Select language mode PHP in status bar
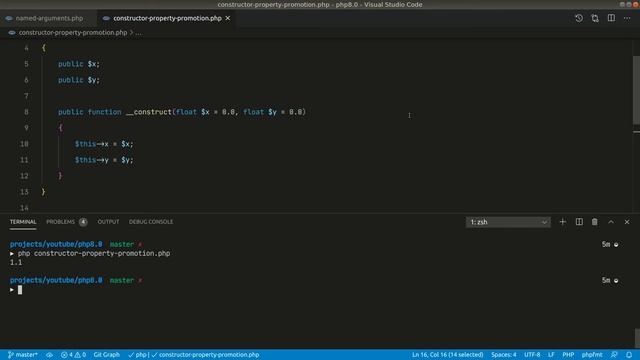The image size is (640, 360). click(x=568, y=355)
